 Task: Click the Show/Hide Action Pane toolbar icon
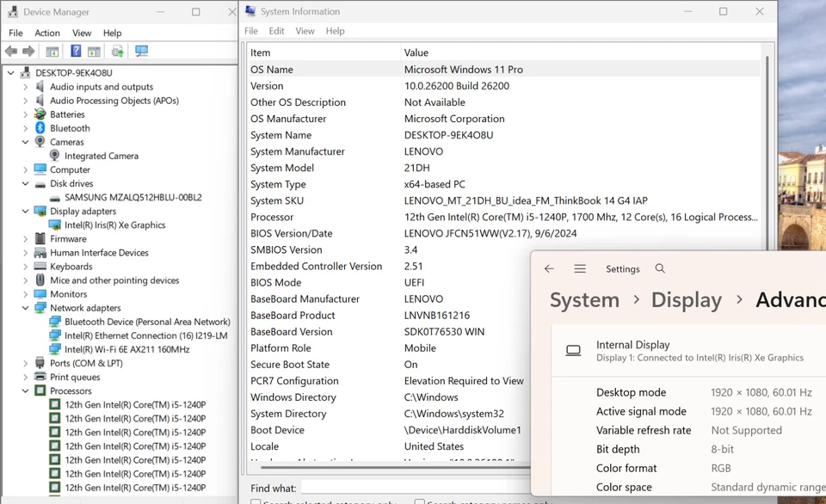[94, 51]
